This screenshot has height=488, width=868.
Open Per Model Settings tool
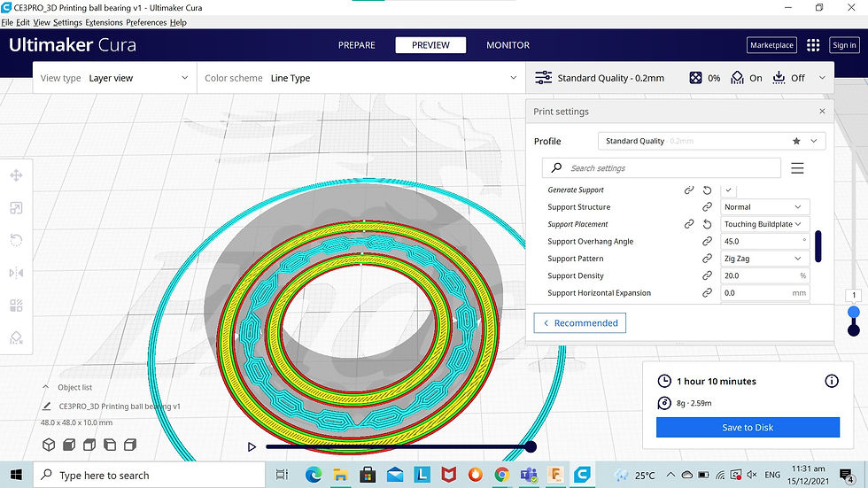(x=16, y=306)
